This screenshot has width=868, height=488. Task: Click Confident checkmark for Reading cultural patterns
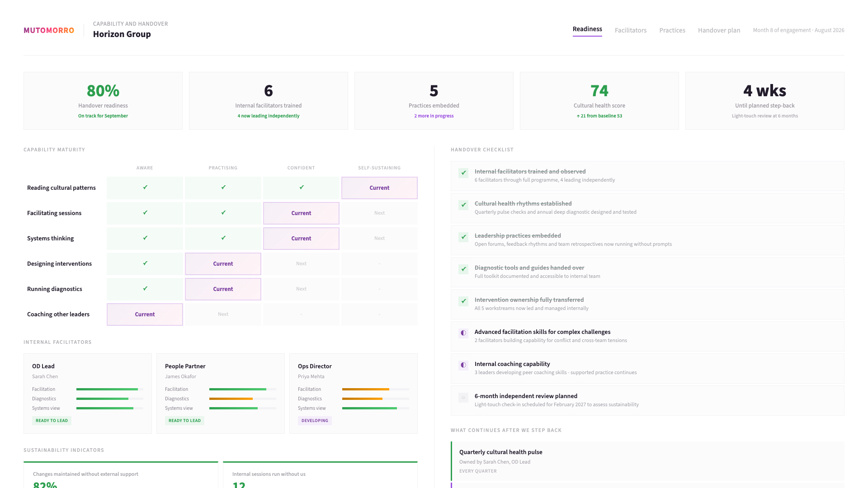pyautogui.click(x=302, y=188)
